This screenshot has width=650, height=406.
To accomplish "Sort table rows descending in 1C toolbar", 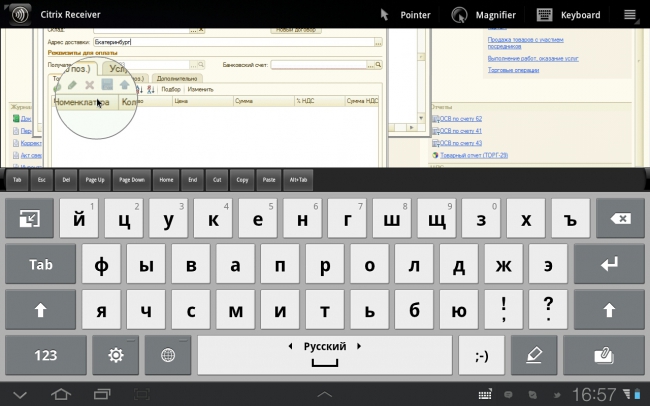I will pos(151,89).
